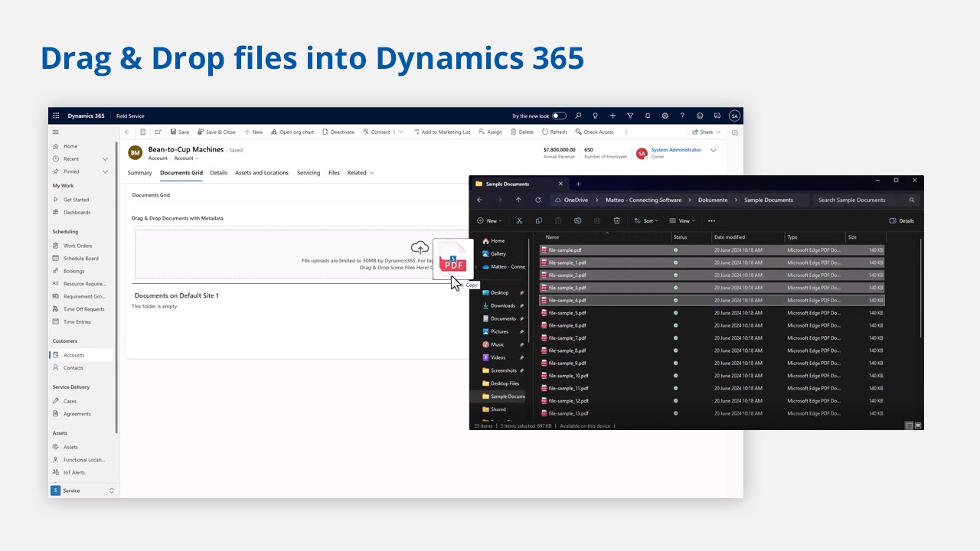The image size is (980, 551).
Task: Click the plus quick-create icon in Dynamics header
Action: [x=612, y=116]
